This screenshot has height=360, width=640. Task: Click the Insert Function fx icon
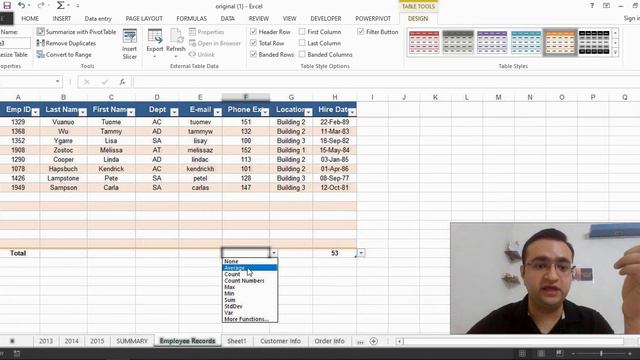pyautogui.click(x=122, y=82)
